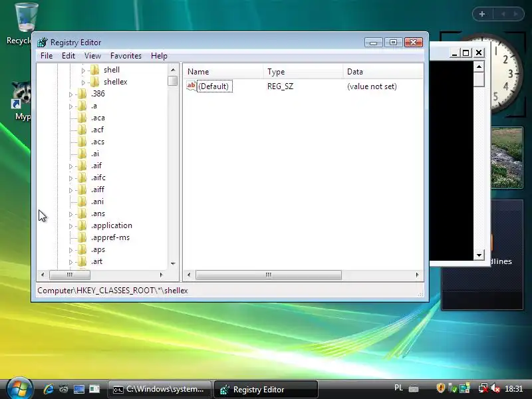Image resolution: width=532 pixels, height=399 pixels.
Task: Click the shellex folder icon
Action: pyautogui.click(x=95, y=82)
